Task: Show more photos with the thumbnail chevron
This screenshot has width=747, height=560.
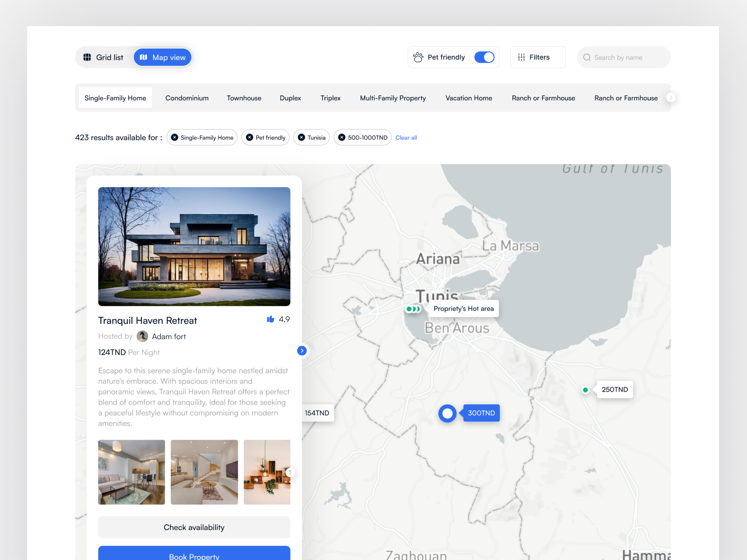Action: pyautogui.click(x=290, y=472)
